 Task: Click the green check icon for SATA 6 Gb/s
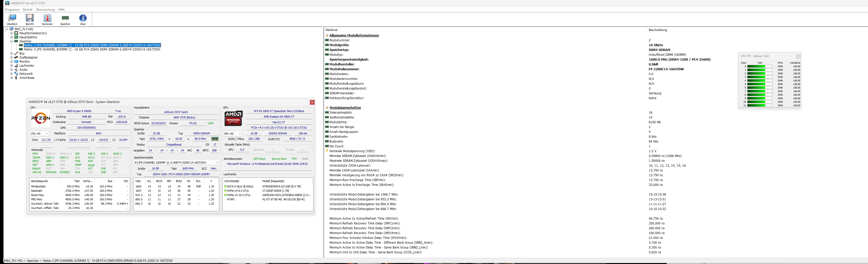click(x=225, y=186)
